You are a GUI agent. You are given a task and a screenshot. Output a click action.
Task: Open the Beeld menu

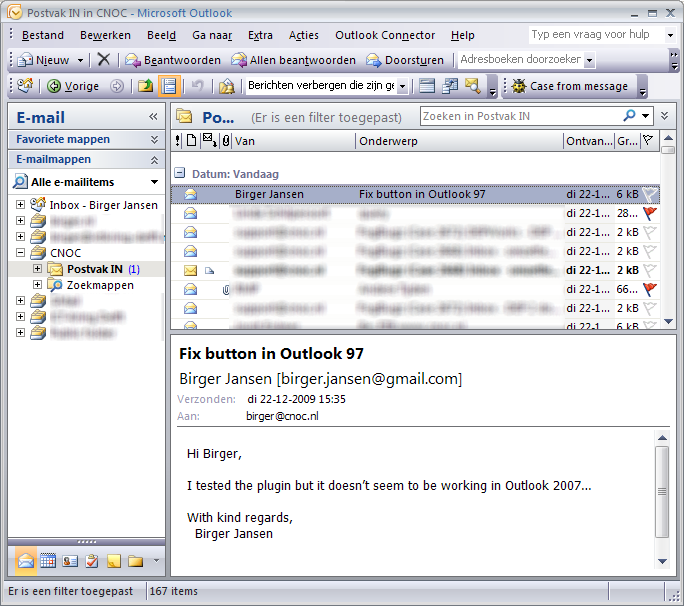161,35
